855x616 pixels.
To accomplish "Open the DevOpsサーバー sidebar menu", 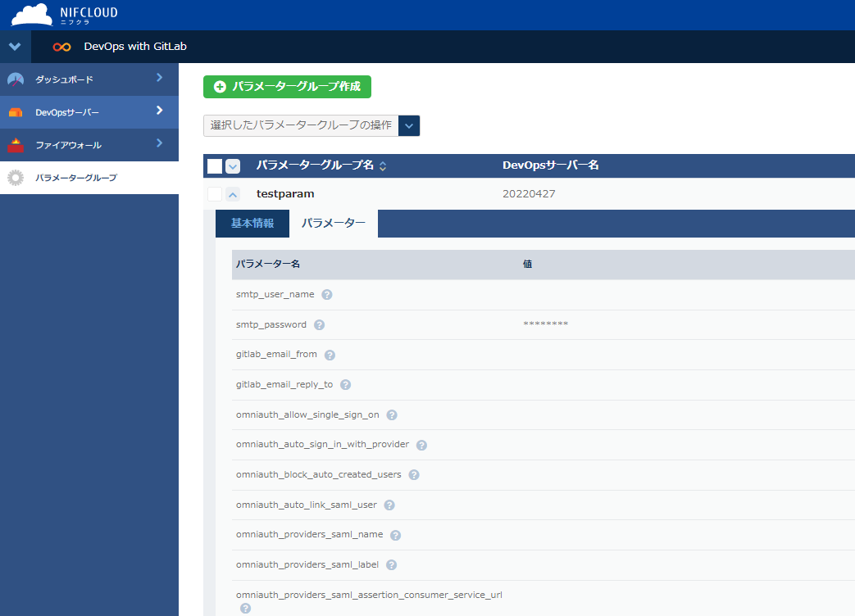I will pos(89,112).
